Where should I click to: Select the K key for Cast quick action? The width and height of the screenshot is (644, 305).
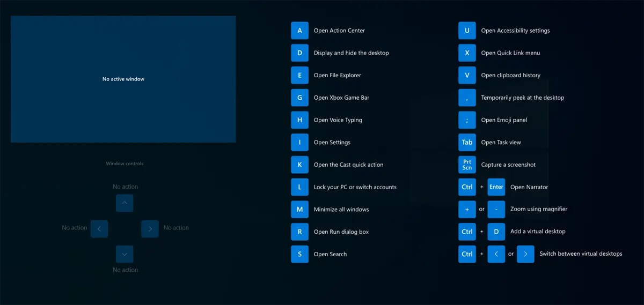pos(299,165)
